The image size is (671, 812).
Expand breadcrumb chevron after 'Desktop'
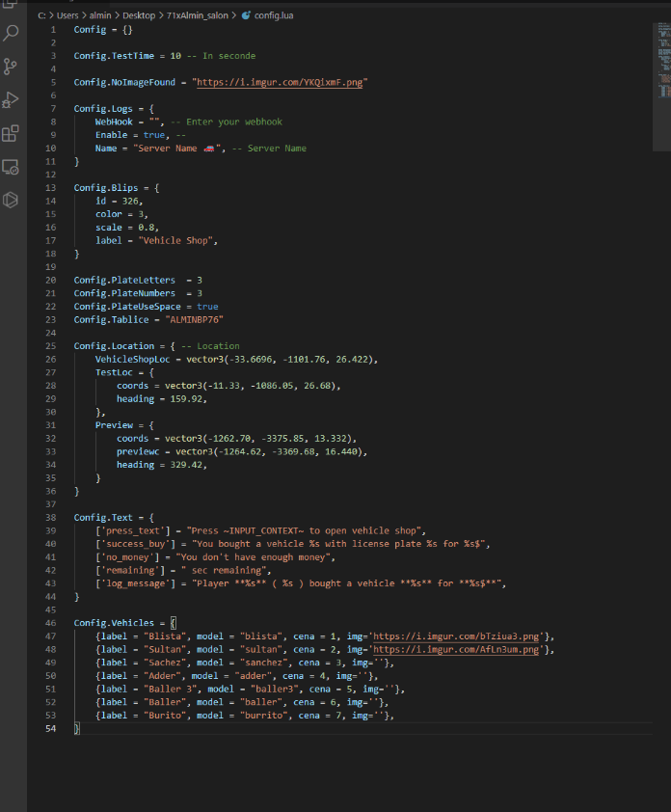[x=161, y=15]
